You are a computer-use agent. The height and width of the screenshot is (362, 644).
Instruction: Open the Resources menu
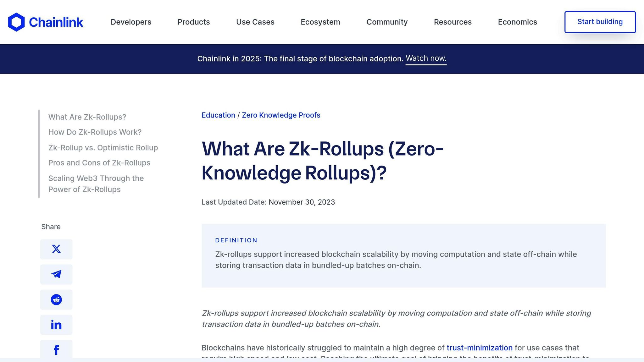[453, 22]
